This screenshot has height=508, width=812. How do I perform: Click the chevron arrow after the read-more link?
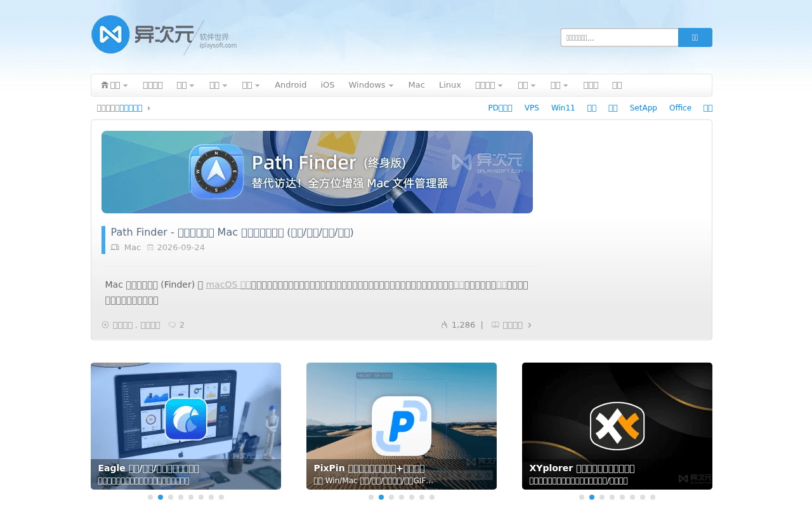(530, 325)
